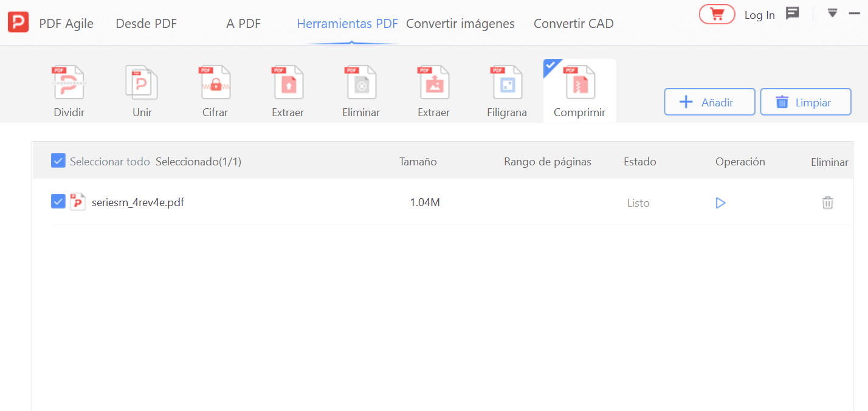Image resolution: width=868 pixels, height=411 pixels.
Task: Delete seriesm_4rev4e.pdf with the trash icon
Action: click(x=827, y=202)
